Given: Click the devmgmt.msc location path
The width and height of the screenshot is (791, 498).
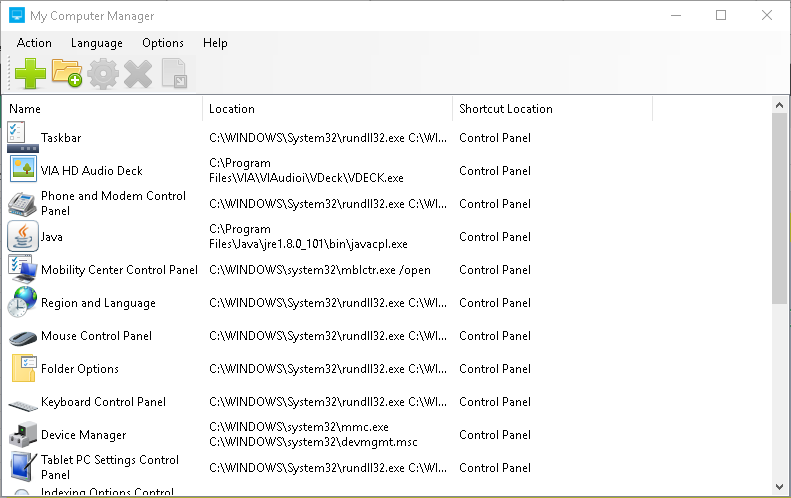Looking at the screenshot, I should [x=313, y=434].
